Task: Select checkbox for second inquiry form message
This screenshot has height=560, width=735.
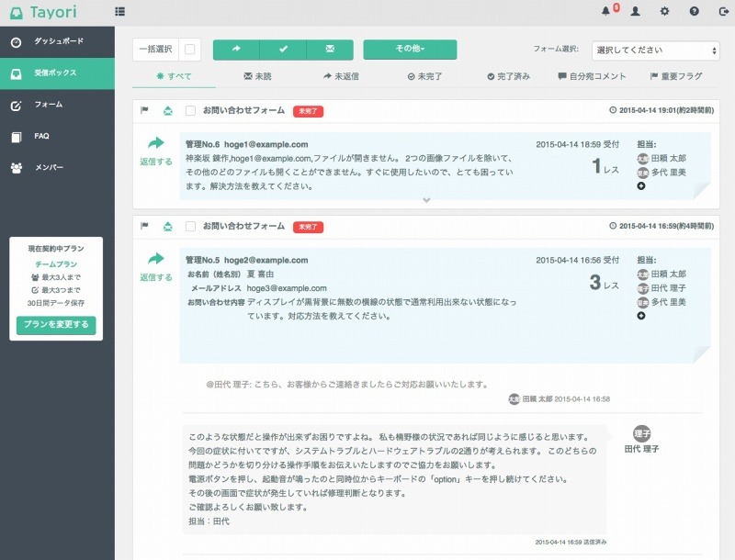Action: pos(190,226)
